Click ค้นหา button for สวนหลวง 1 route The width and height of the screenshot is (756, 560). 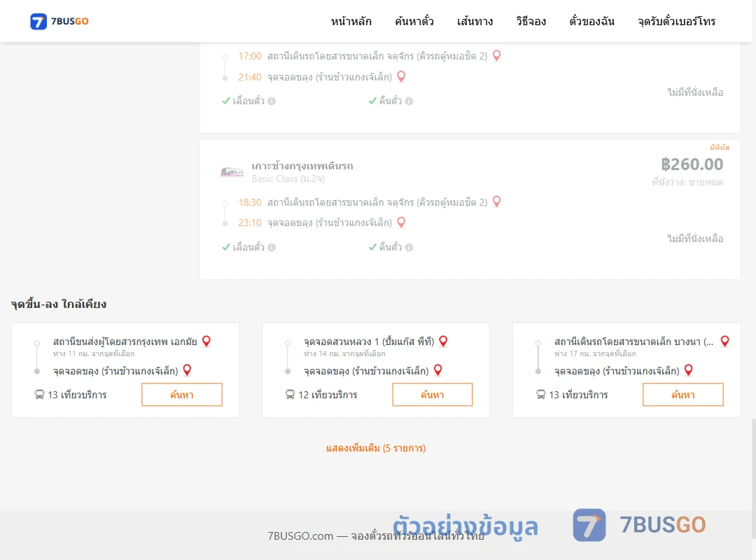pyautogui.click(x=433, y=395)
